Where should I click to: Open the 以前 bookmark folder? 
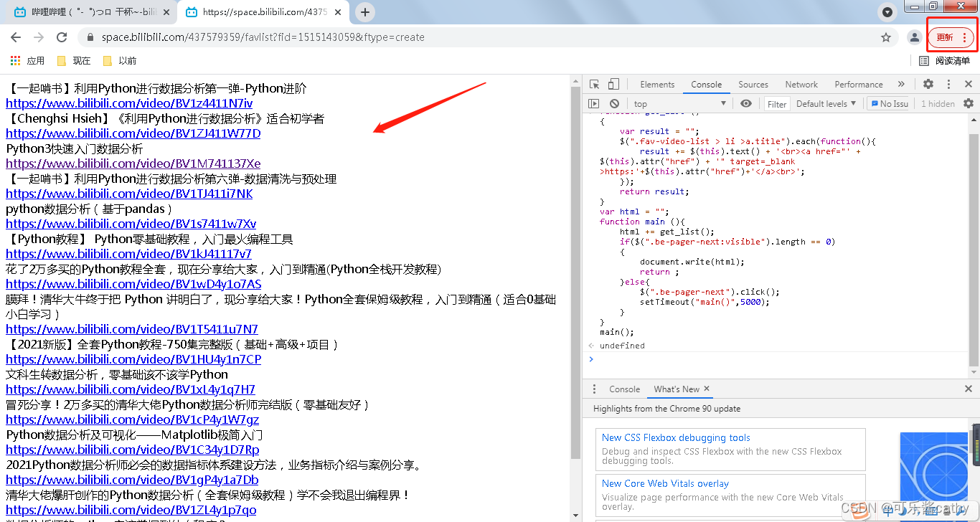tap(120, 61)
